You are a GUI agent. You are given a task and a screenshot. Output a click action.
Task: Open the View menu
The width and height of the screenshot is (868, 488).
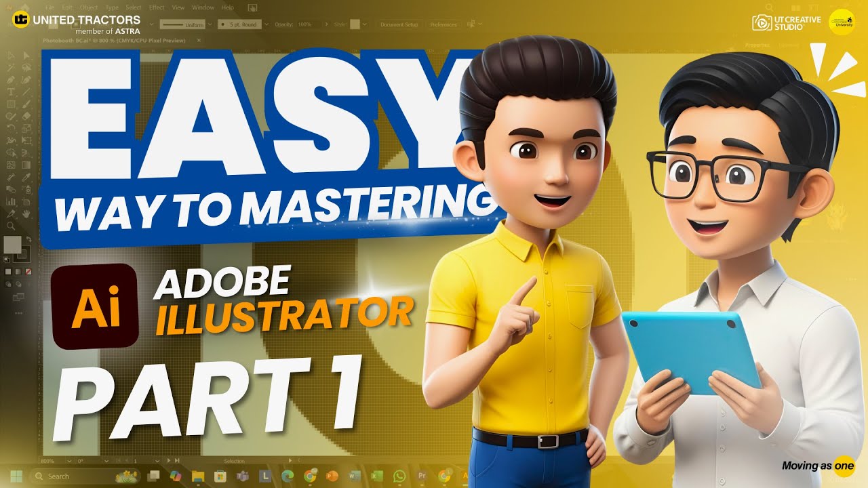point(178,7)
